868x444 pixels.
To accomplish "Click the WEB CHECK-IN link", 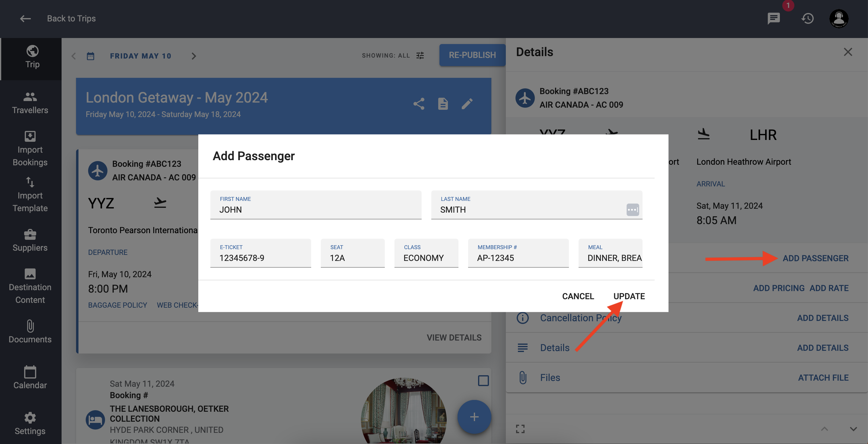I will tap(177, 305).
